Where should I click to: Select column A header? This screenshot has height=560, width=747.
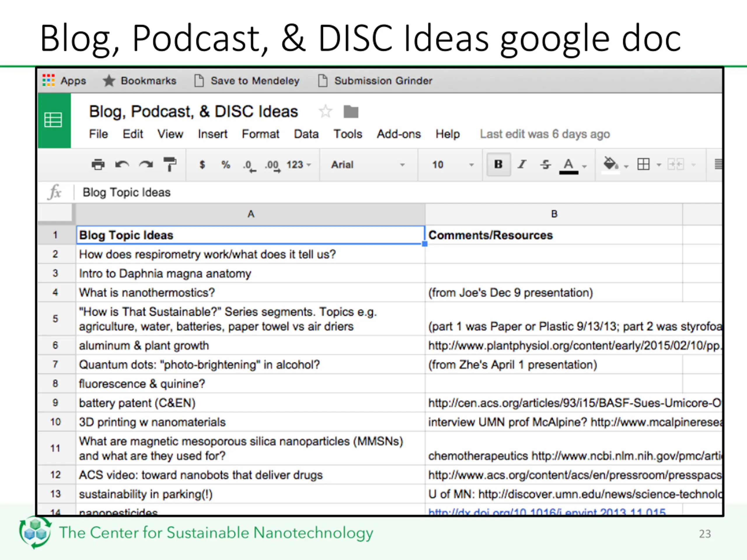click(x=250, y=214)
